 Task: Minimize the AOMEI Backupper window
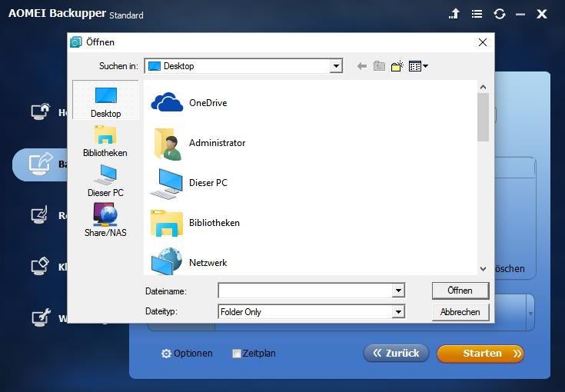(x=520, y=15)
